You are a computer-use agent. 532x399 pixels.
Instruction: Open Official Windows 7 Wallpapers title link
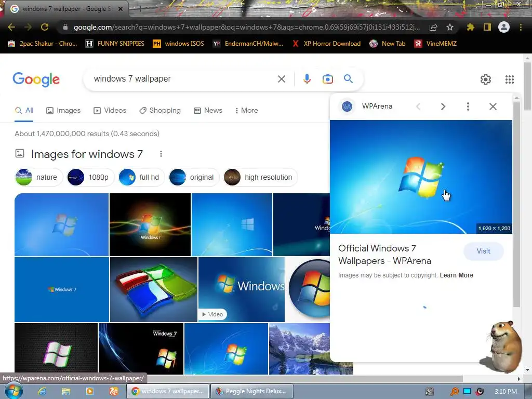click(385, 255)
